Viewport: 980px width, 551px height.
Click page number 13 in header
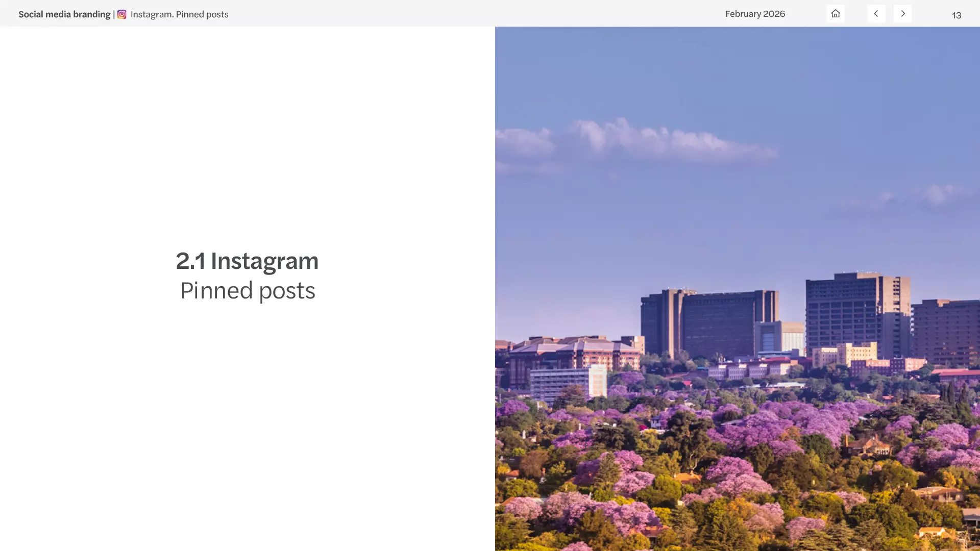coord(957,15)
